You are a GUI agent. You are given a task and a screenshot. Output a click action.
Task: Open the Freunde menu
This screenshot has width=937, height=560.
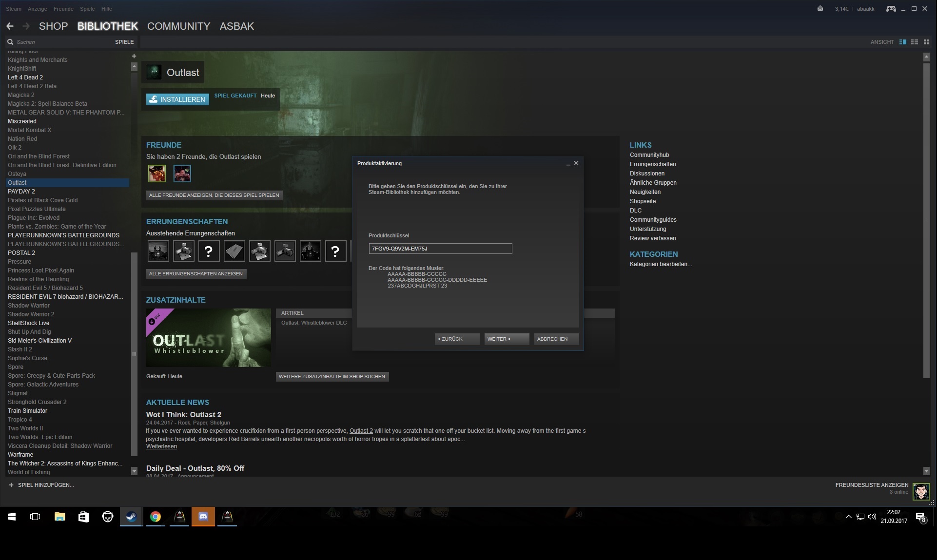pyautogui.click(x=63, y=9)
